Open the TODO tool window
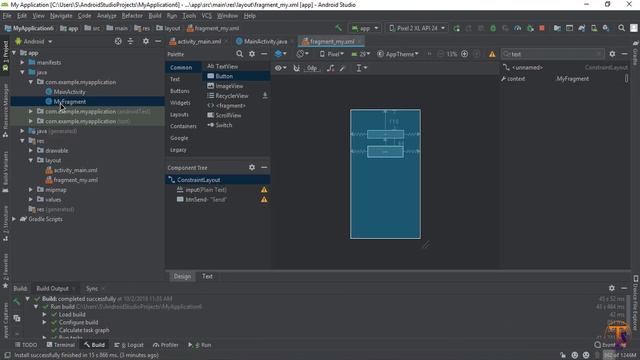Image resolution: width=640 pixels, height=360 pixels. point(26,345)
